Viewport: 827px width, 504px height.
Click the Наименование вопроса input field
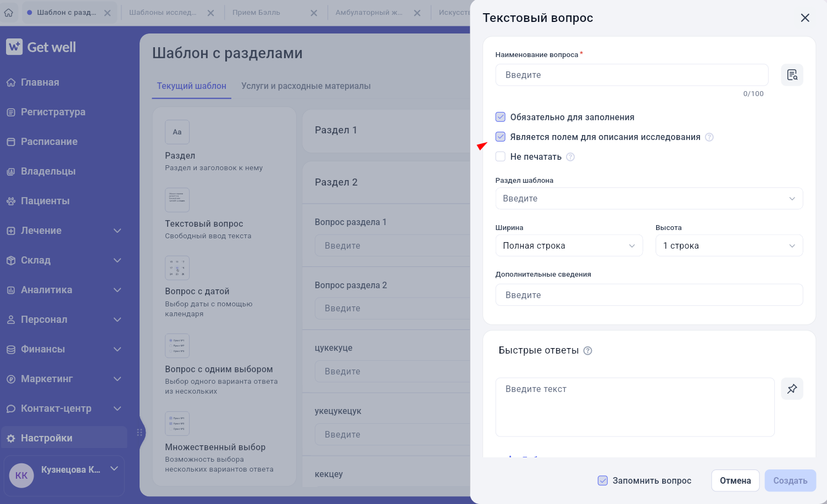(x=632, y=75)
